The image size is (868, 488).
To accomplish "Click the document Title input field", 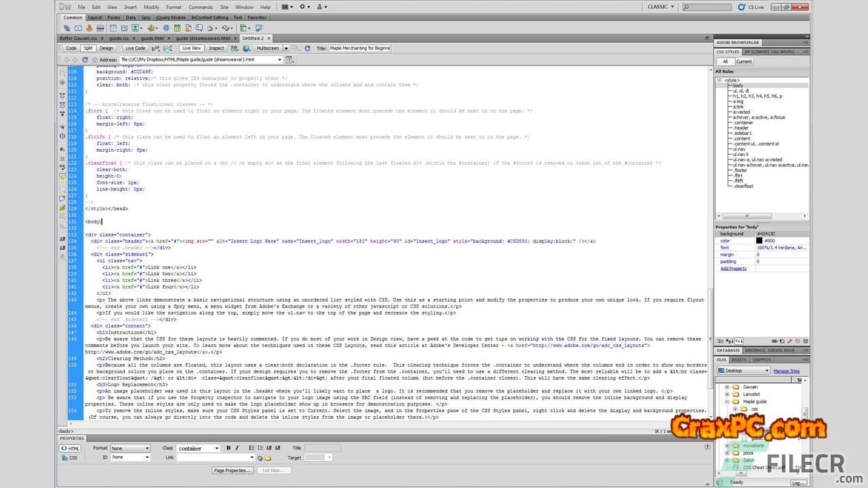I will pos(360,48).
